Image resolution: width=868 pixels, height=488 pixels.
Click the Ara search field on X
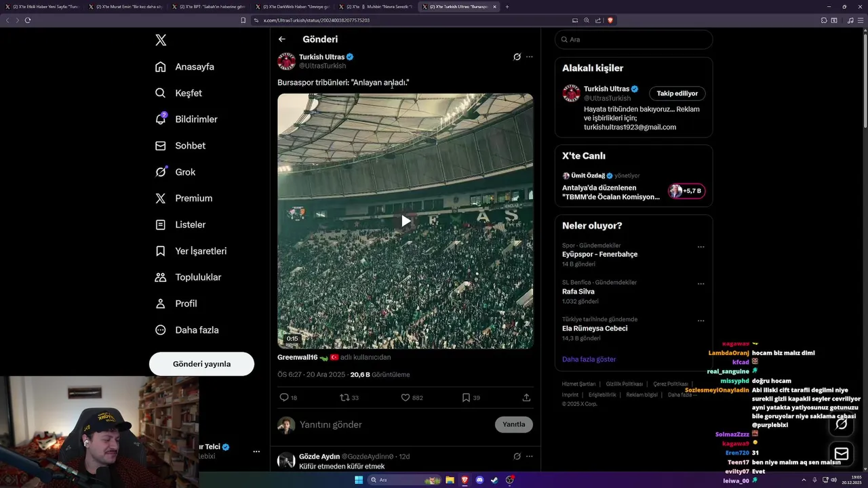[x=633, y=39]
